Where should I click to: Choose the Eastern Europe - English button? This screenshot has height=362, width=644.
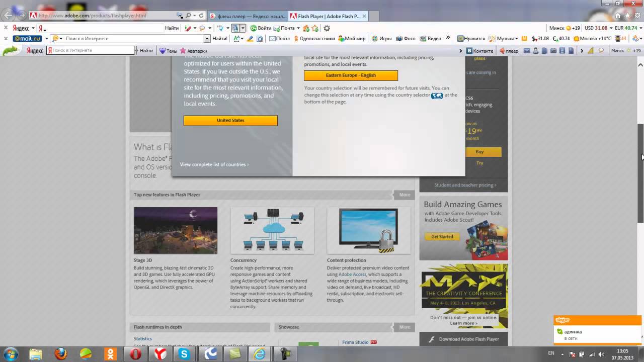click(351, 75)
